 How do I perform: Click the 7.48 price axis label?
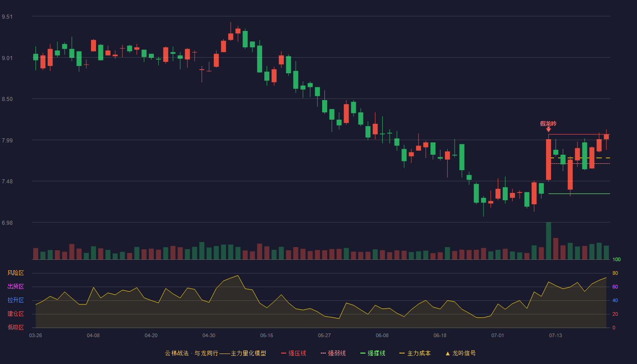[x=7, y=182]
